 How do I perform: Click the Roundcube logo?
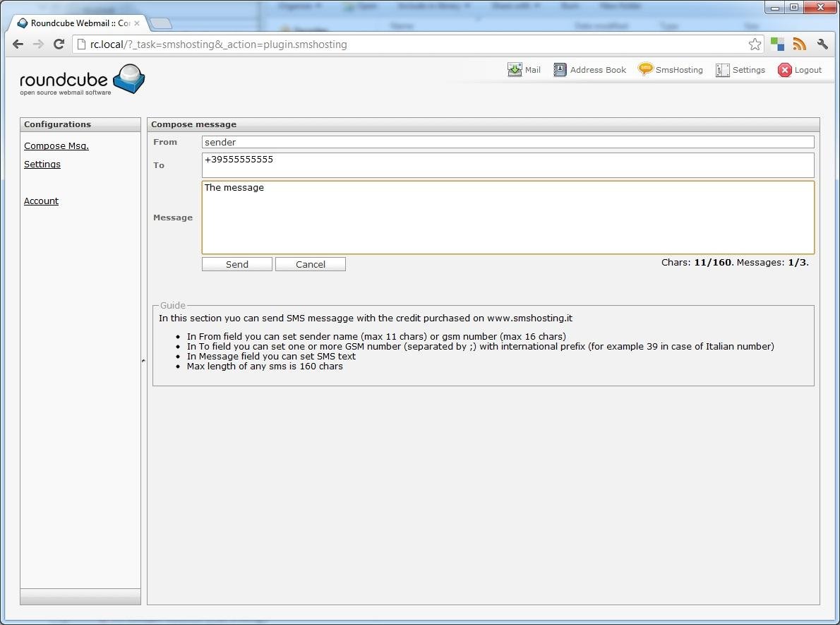[81, 78]
